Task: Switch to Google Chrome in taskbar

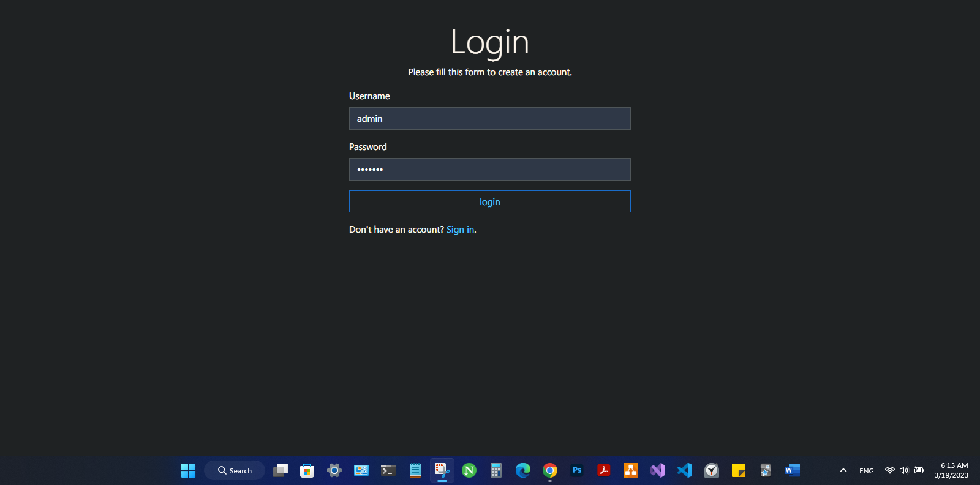Action: [550, 470]
